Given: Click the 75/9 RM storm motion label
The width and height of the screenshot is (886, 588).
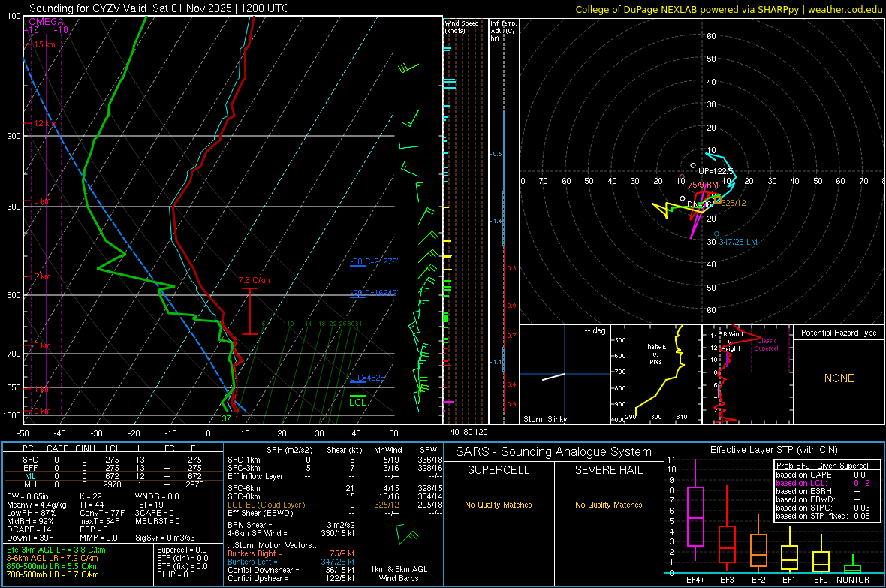Looking at the screenshot, I should coord(702,185).
